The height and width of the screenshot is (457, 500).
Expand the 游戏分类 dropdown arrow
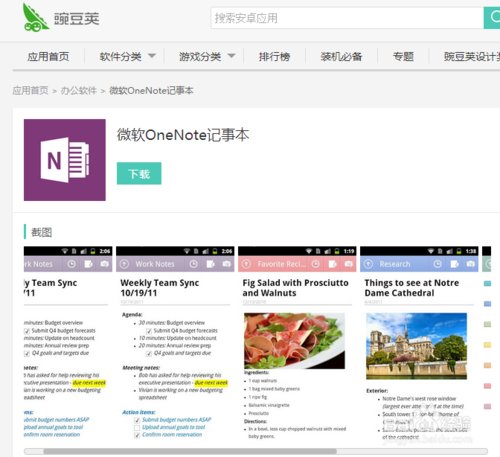(x=231, y=56)
